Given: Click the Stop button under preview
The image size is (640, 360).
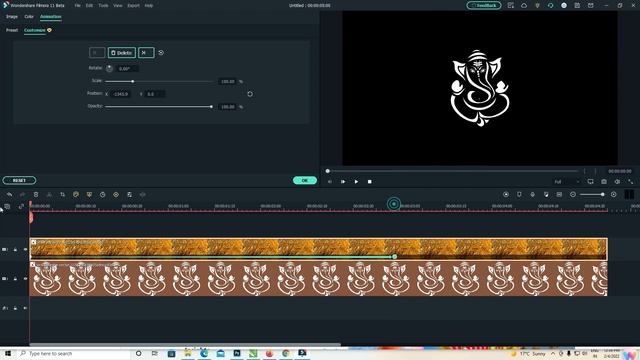Looking at the screenshot, I should click(x=370, y=182).
